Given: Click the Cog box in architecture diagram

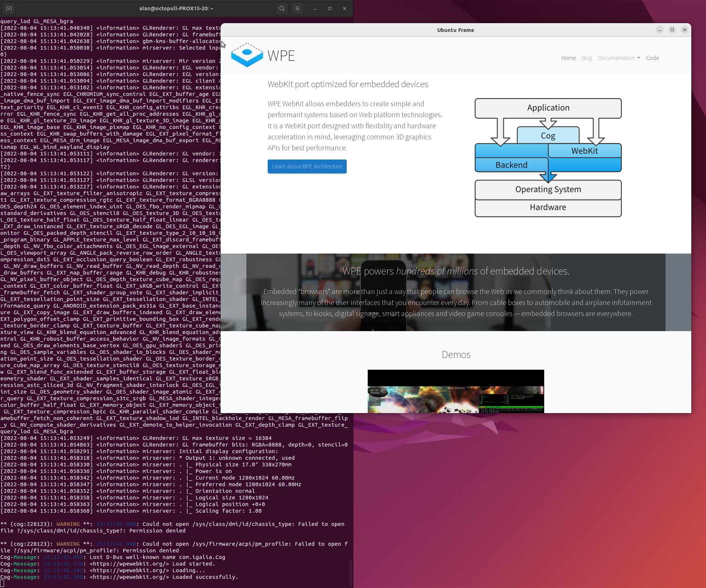Looking at the screenshot, I should pos(548,136).
